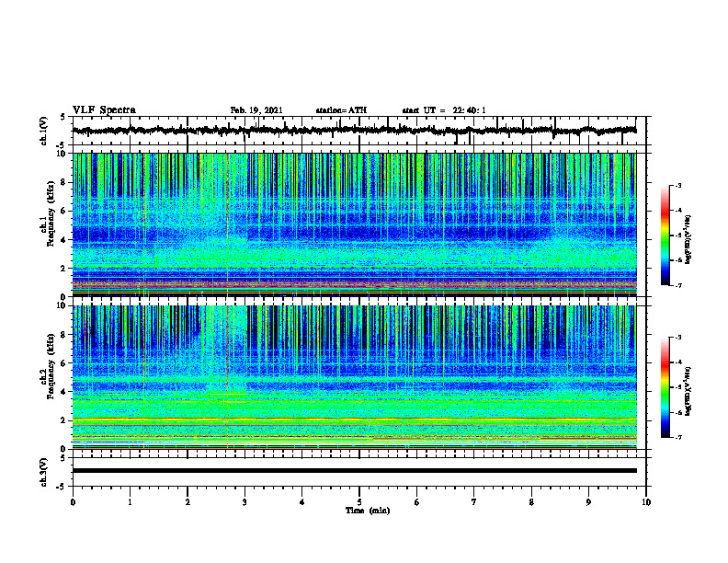Click the 'ch.1(V)' waveform axis label

(x=44, y=131)
